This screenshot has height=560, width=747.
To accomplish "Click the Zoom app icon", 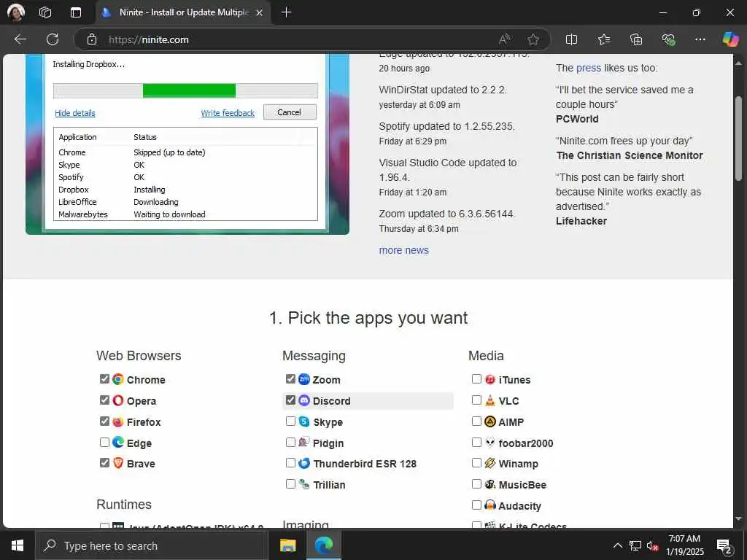I will [x=304, y=379].
